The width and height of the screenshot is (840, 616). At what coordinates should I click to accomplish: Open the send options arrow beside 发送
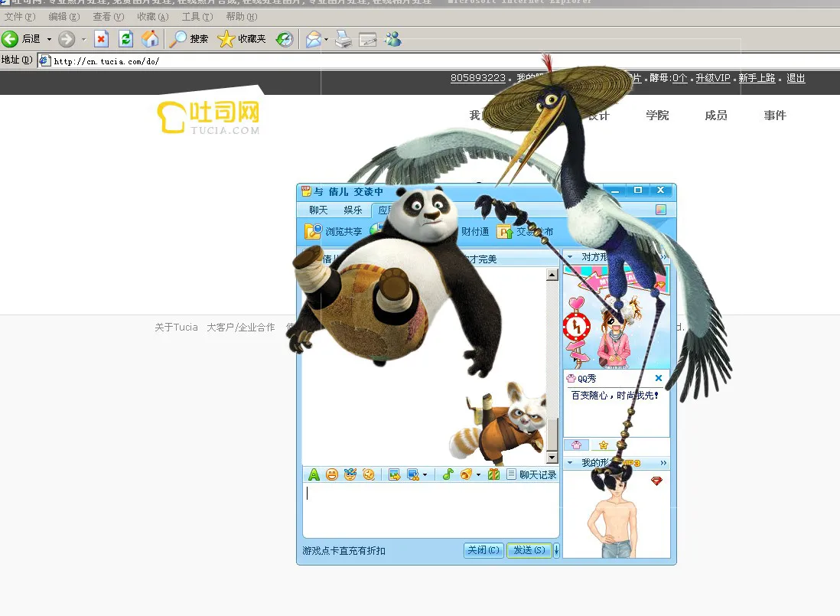pos(556,550)
